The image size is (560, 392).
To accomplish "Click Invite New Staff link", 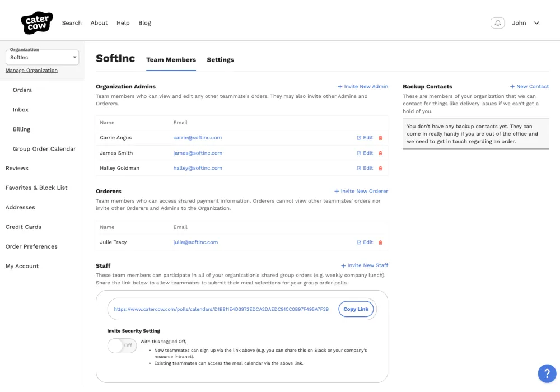I will 365,265.
